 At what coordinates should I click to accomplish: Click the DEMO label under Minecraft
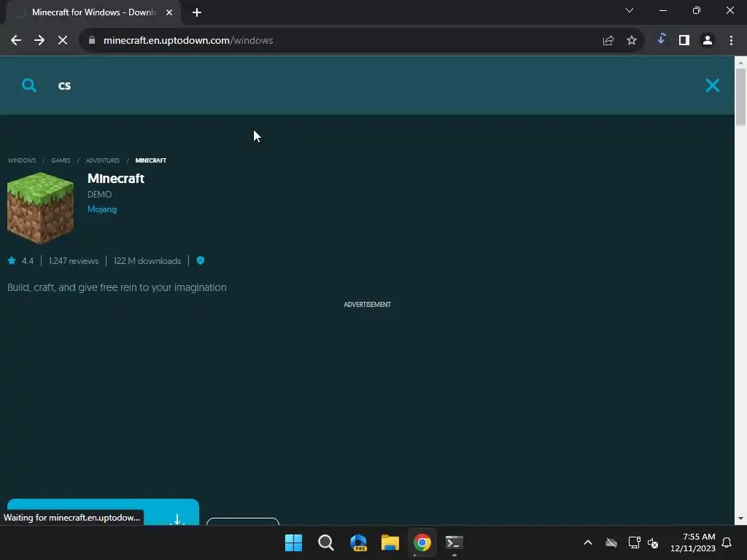pyautogui.click(x=99, y=194)
